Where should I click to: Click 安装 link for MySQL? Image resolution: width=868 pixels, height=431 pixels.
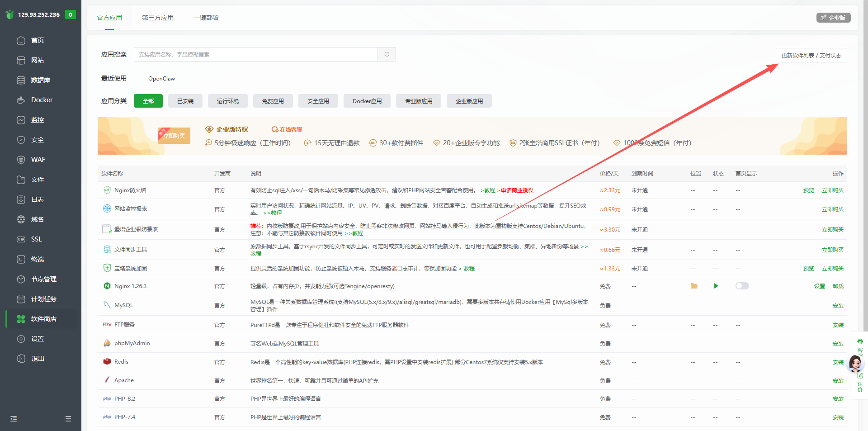[x=838, y=306]
